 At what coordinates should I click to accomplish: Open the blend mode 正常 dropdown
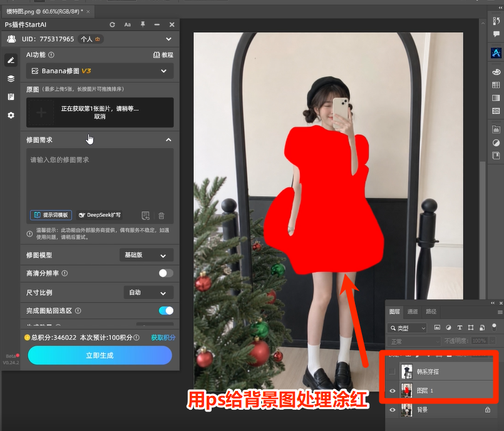click(414, 342)
